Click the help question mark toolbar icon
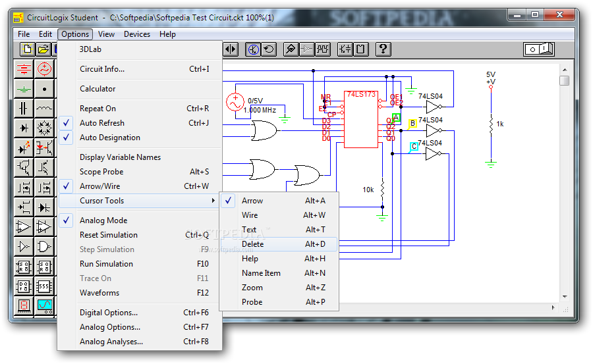The image size is (593, 364). (383, 49)
